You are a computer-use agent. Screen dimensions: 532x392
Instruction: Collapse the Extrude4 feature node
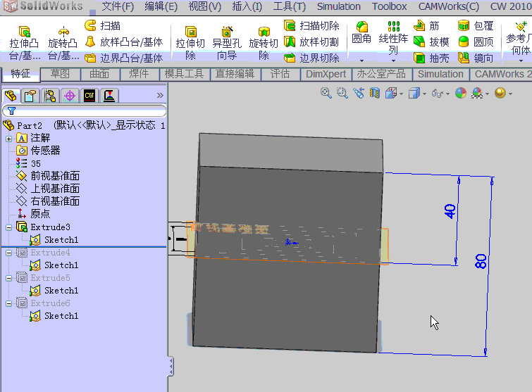tap(9, 253)
